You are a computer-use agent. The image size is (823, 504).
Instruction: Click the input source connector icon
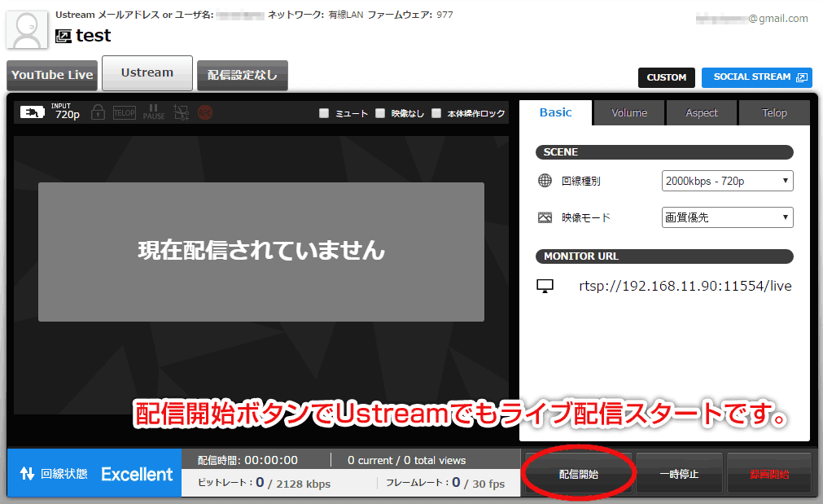32,112
